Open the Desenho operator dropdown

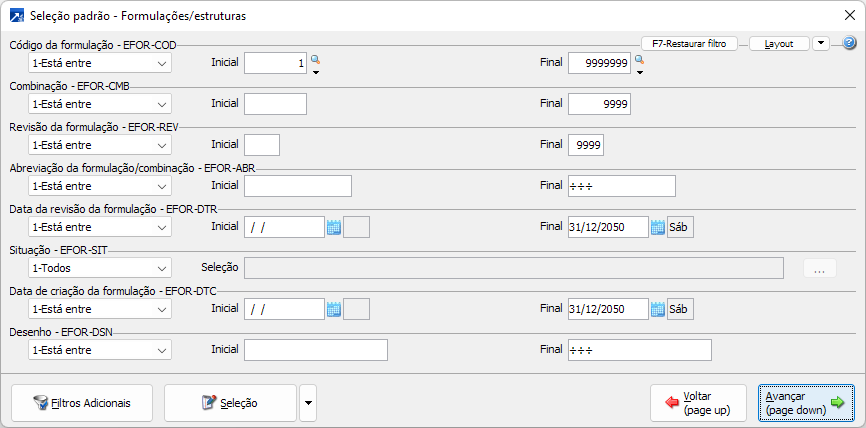[x=100, y=350]
